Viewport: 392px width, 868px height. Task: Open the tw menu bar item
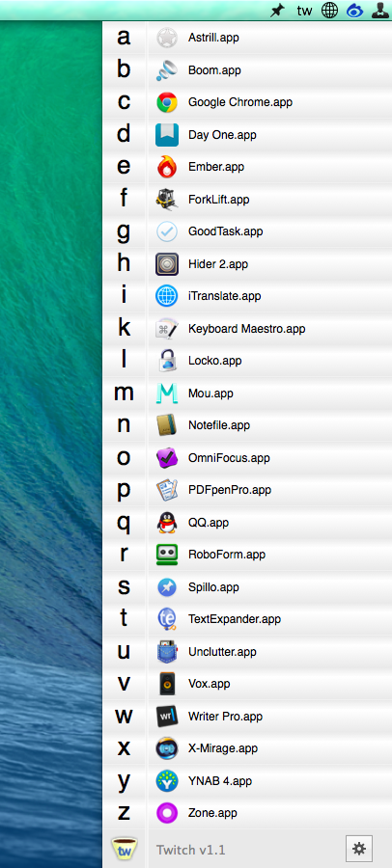(x=304, y=11)
